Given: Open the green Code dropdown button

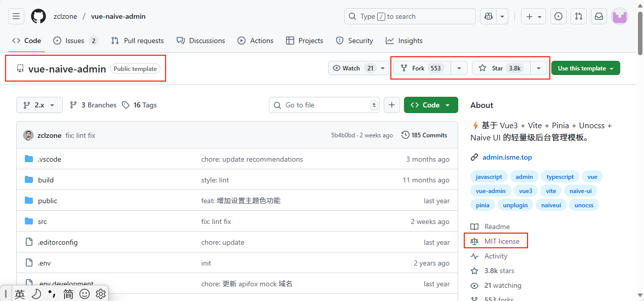Looking at the screenshot, I should 431,105.
